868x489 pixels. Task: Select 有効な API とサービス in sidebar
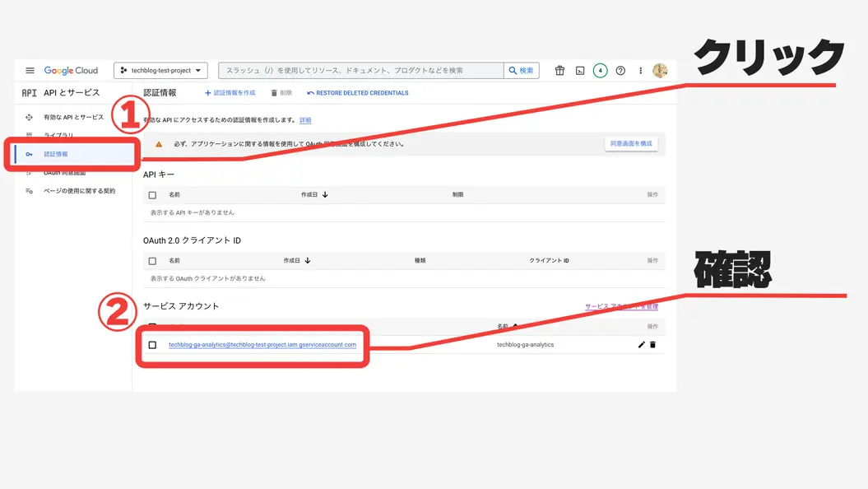point(73,117)
